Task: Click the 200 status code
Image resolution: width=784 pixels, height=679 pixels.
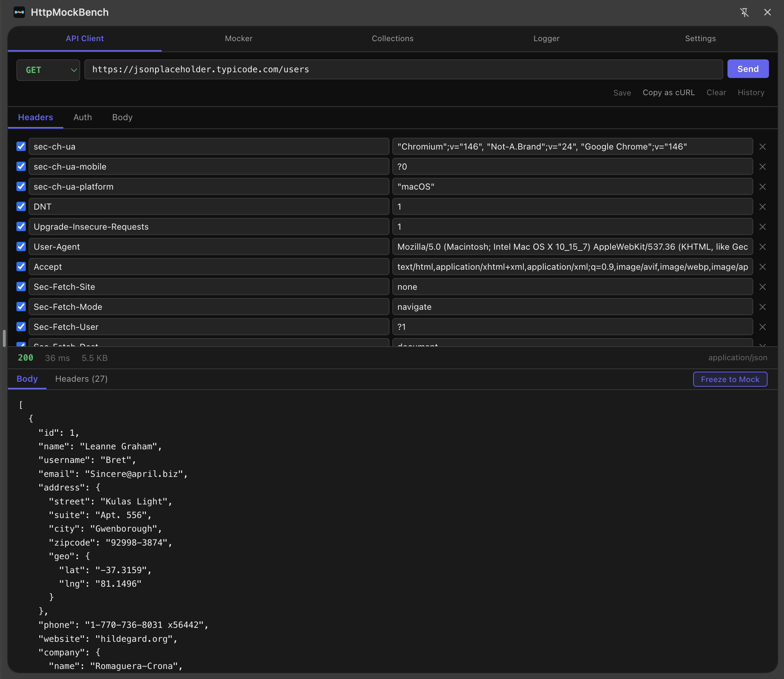Action: [25, 358]
